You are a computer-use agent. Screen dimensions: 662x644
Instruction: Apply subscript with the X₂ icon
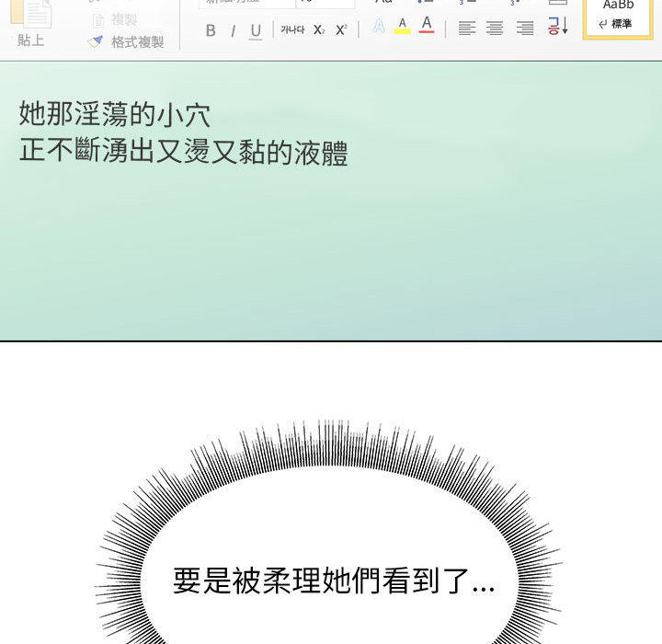point(318,29)
